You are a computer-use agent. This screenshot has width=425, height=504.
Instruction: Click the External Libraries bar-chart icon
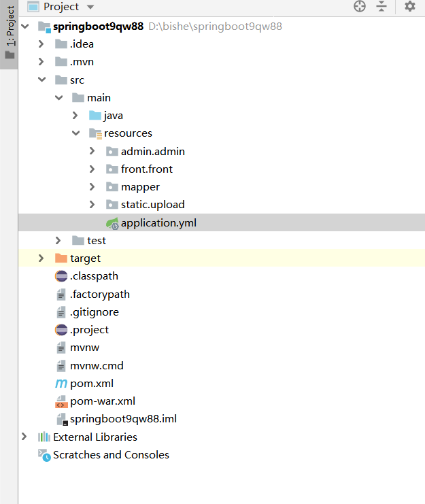pos(44,437)
